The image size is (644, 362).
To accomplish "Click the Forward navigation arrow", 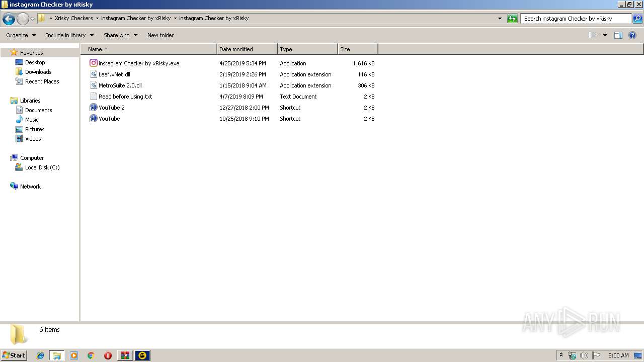I will click(23, 19).
